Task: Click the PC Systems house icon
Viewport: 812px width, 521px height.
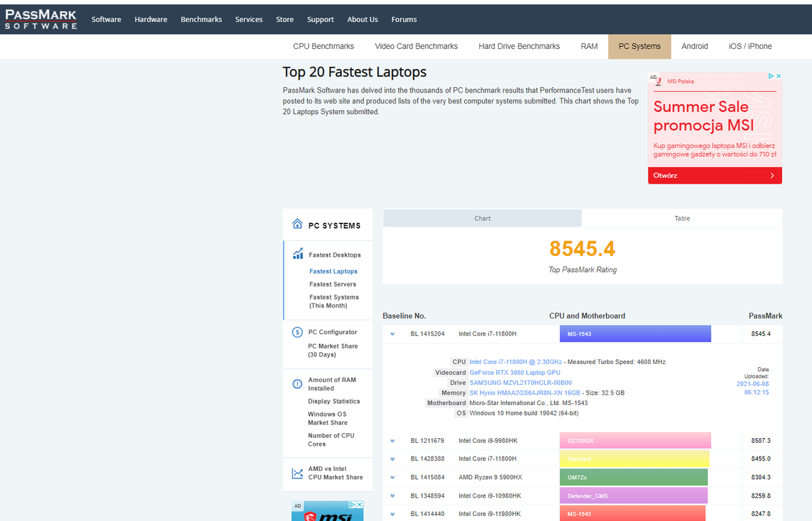Action: 298,224
